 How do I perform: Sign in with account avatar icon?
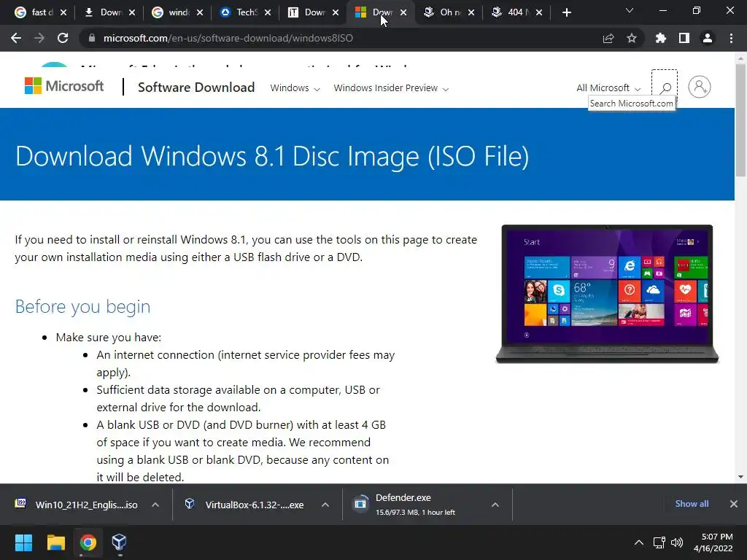point(700,87)
